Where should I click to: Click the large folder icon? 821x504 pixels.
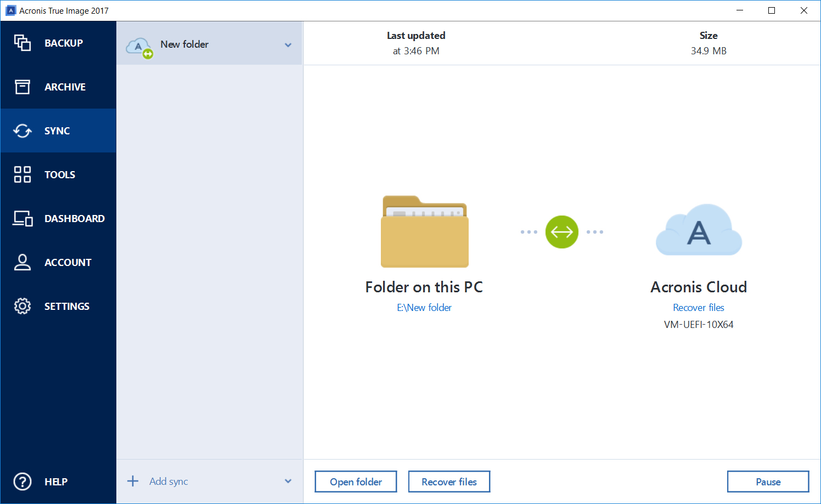coord(424,231)
